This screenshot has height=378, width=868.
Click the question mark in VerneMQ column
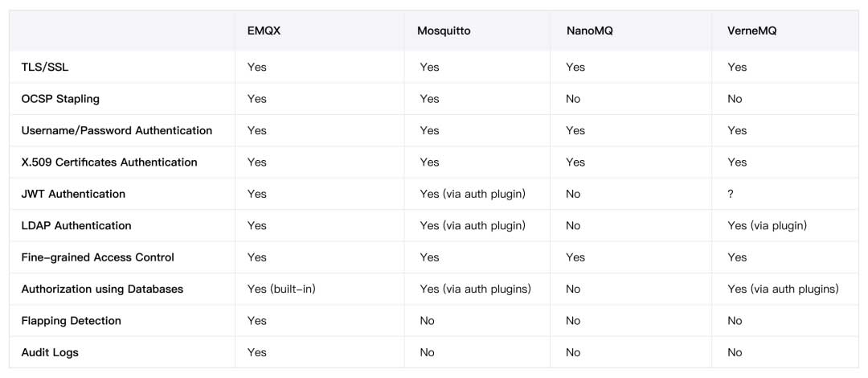tap(731, 194)
